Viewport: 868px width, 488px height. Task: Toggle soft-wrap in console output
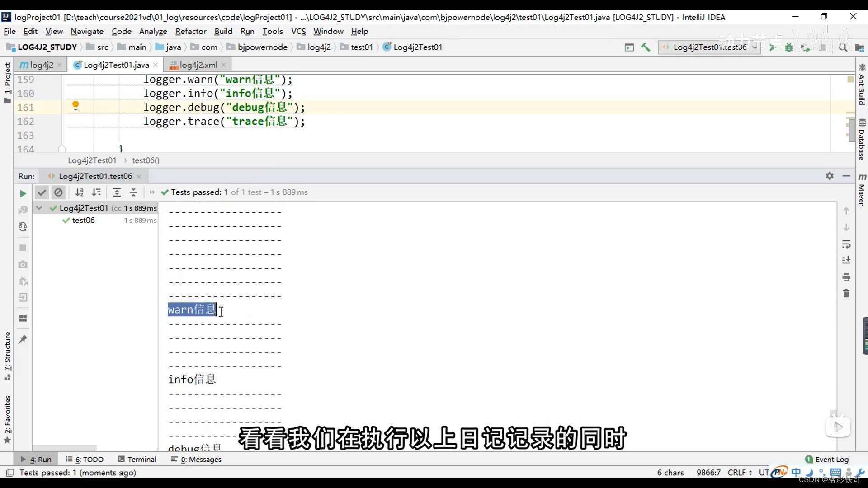[x=846, y=244]
